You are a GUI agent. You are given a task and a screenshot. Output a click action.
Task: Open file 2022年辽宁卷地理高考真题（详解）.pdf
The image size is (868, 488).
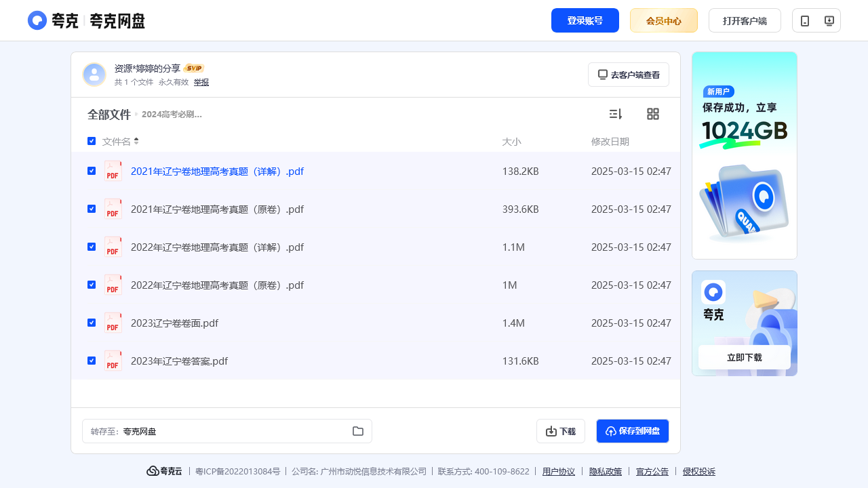tap(217, 247)
